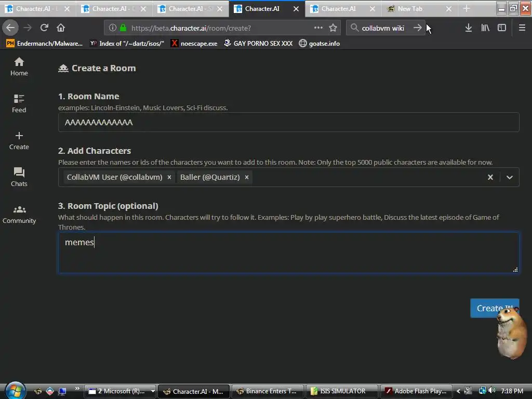
Task: Show site information icon in address bar
Action: click(x=113, y=28)
